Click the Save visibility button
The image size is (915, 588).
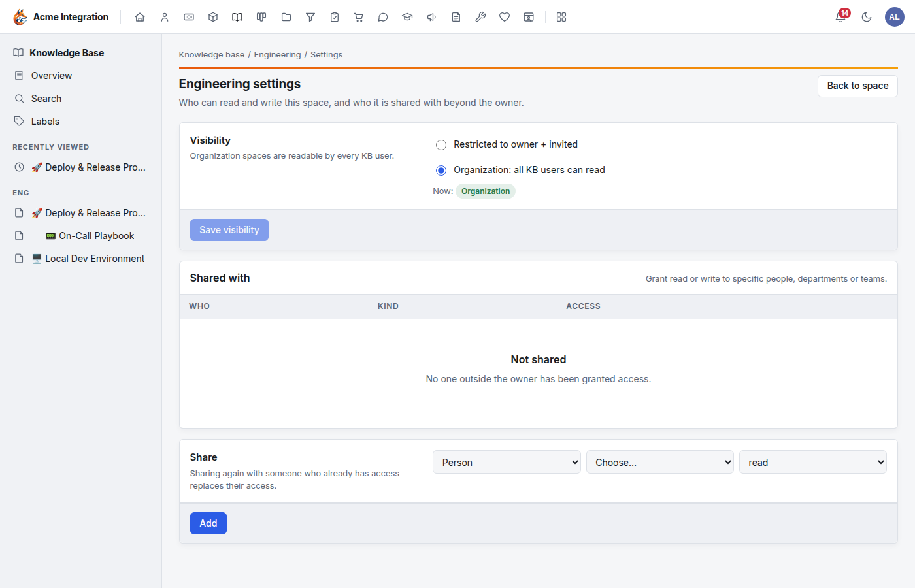[229, 230]
